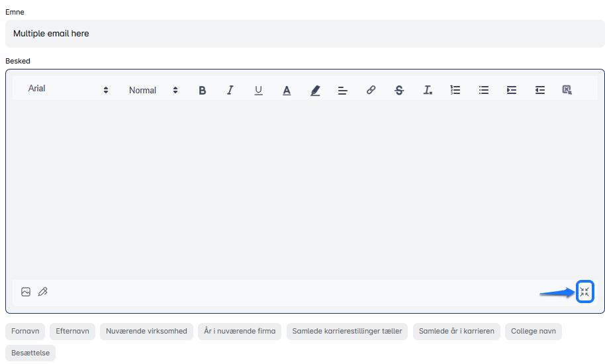This screenshot has height=364, width=605.
Task: Insert the Fornavn placeholder tag
Action: (25, 331)
